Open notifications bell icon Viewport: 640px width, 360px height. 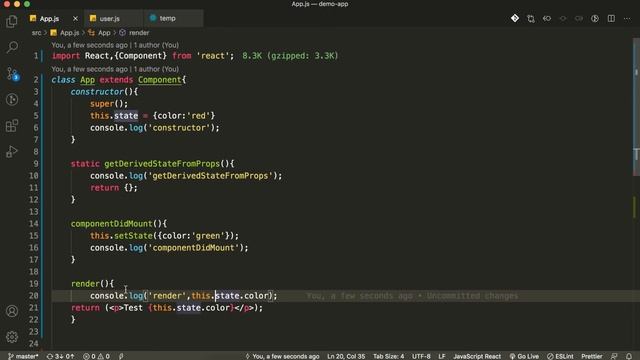(x=629, y=356)
